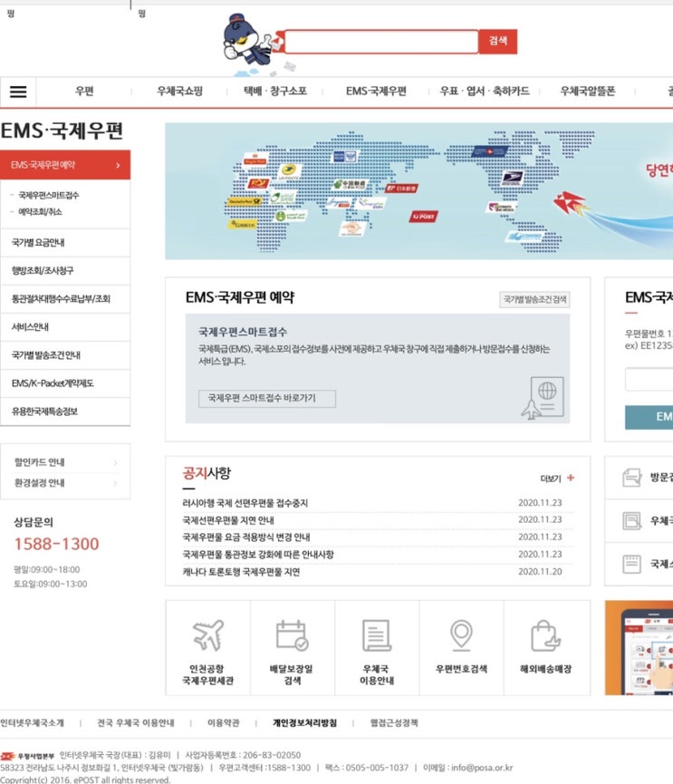The width and height of the screenshot is (673, 784).
Task: Open 행방조회/조사청구 sidebar item
Action: click(65, 271)
